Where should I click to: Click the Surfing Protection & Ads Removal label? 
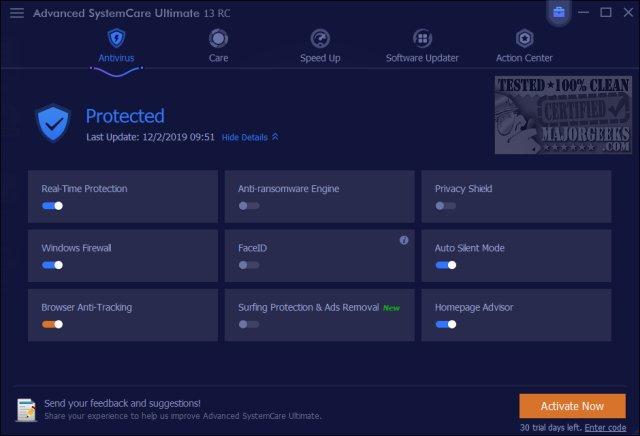click(309, 307)
